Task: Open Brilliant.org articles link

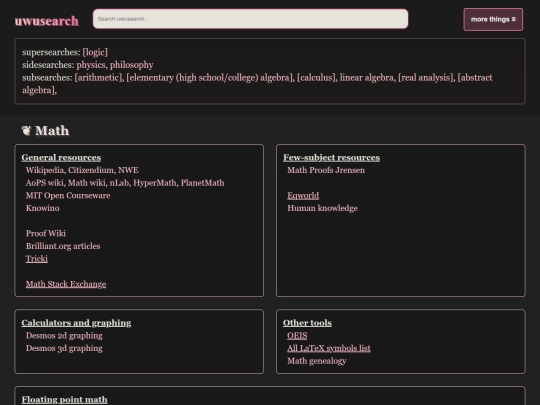Action: [63, 246]
